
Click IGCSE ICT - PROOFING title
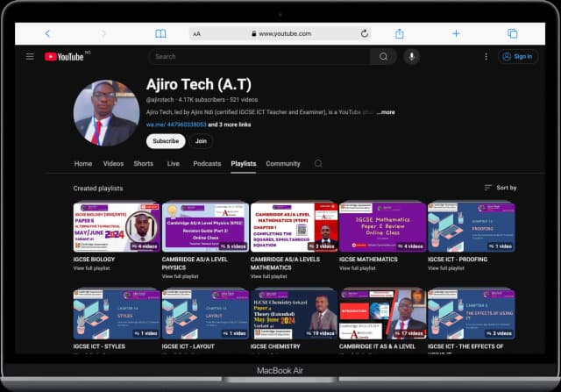point(458,260)
